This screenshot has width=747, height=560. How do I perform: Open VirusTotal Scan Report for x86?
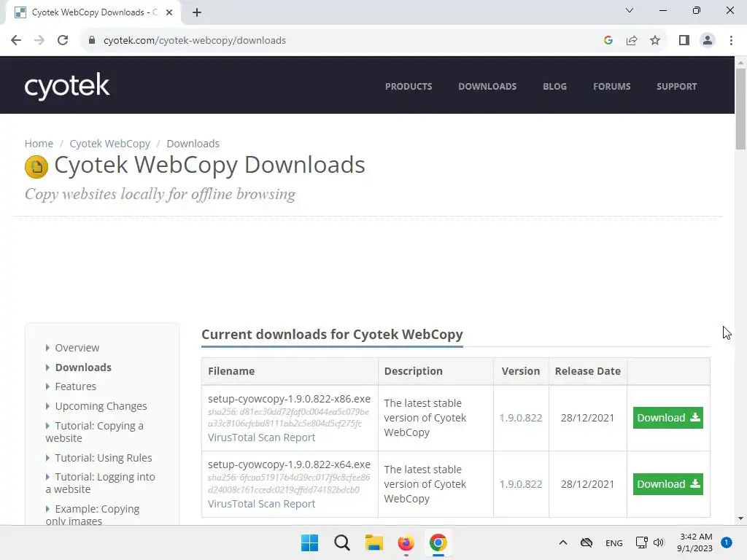[x=262, y=437]
